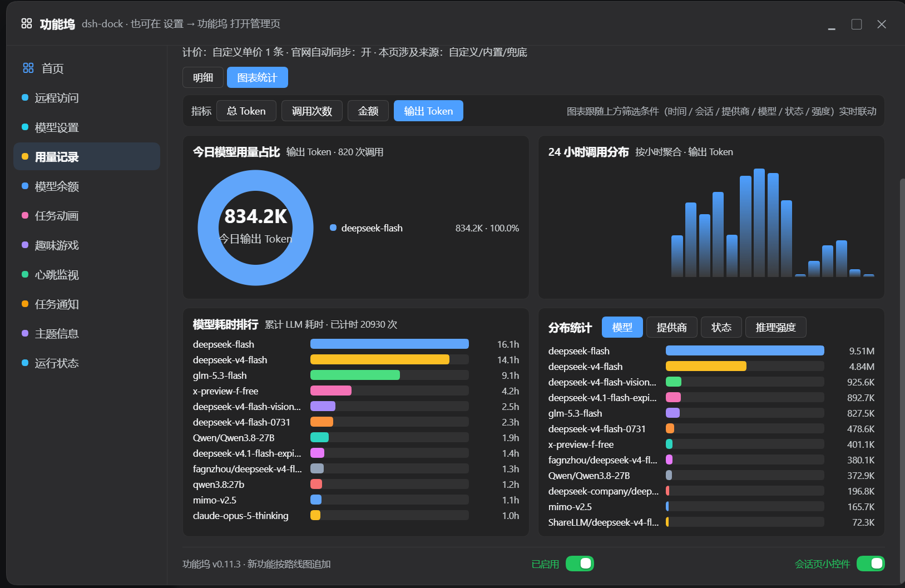The width and height of the screenshot is (905, 588).
Task: Click x-preview-f-free row in 模型耗时排行
Action: (356, 391)
